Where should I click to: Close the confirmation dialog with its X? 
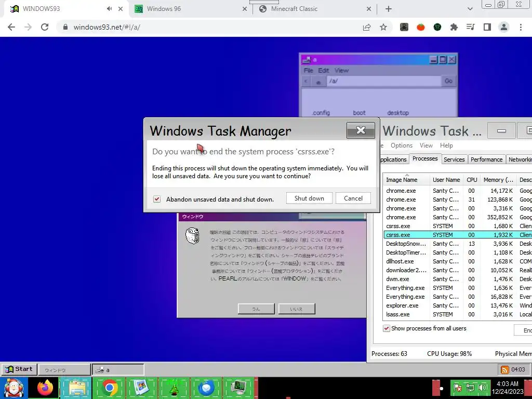(x=361, y=130)
